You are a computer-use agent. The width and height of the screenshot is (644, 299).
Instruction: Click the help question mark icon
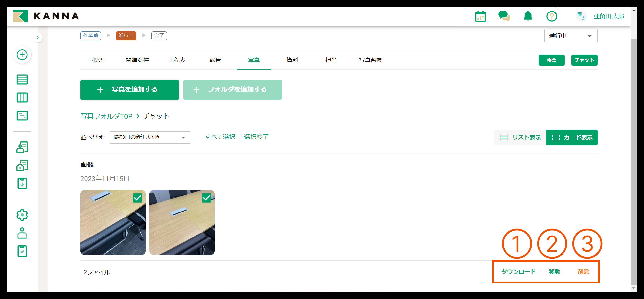point(552,16)
